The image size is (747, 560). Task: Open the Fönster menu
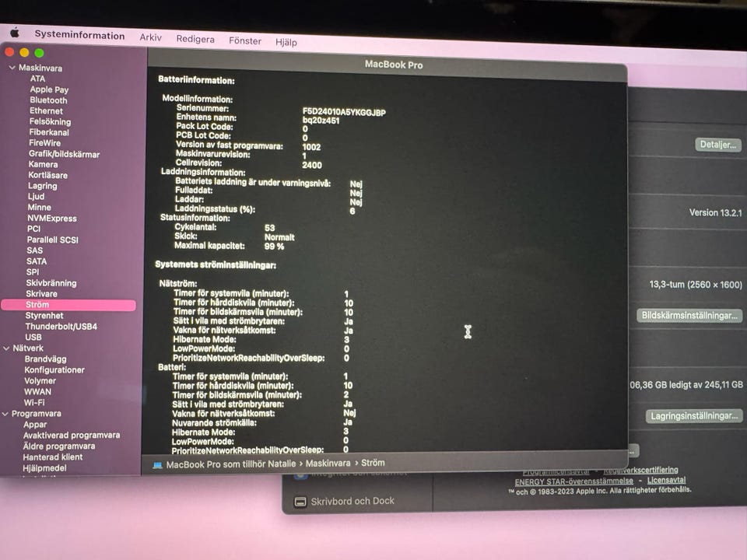(245, 41)
